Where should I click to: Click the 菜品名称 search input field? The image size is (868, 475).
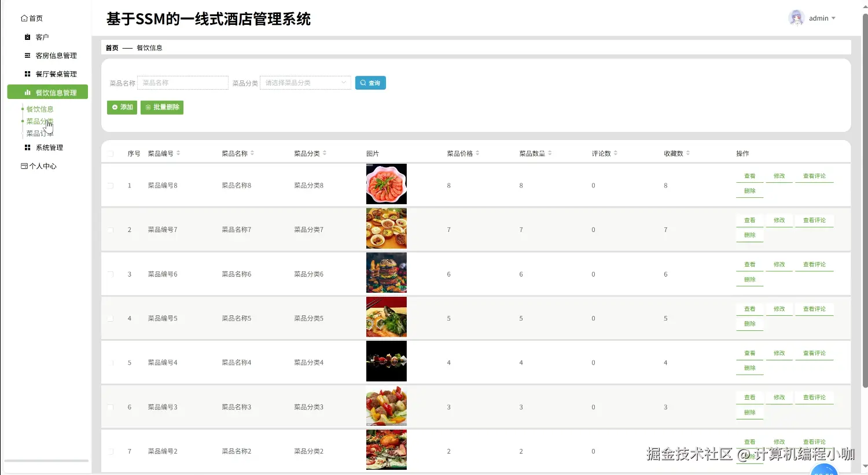[182, 83]
